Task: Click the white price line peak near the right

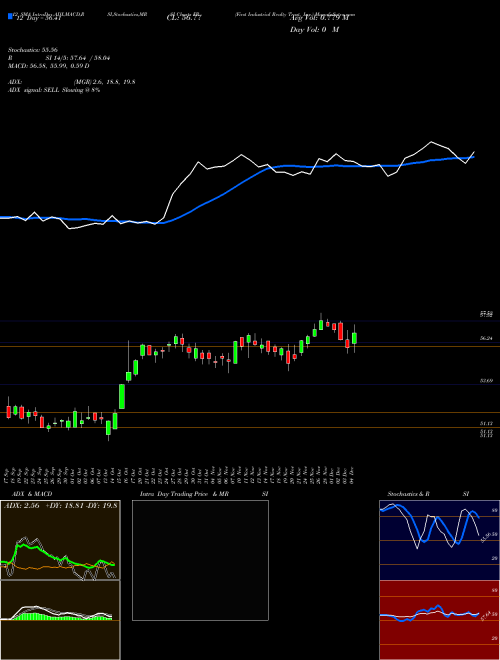Action: point(431,142)
